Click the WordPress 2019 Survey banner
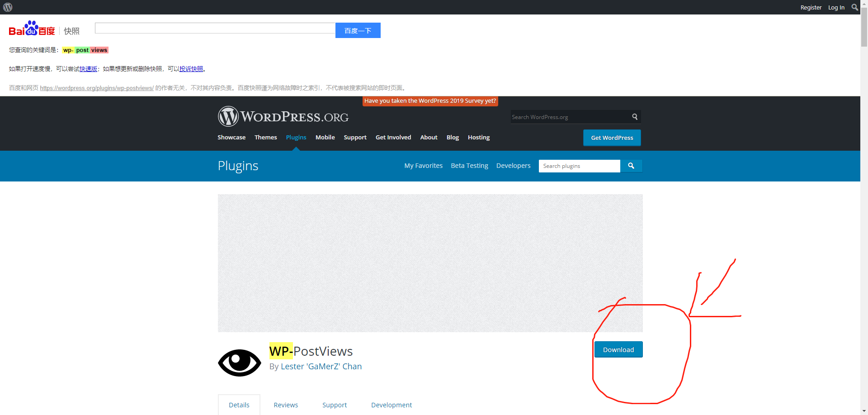The width and height of the screenshot is (868, 415). tap(430, 101)
